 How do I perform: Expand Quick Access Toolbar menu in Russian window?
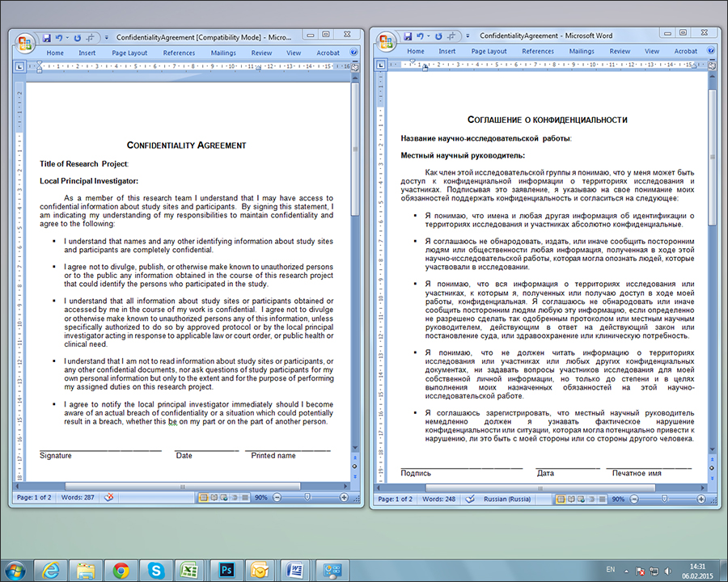pos(468,36)
